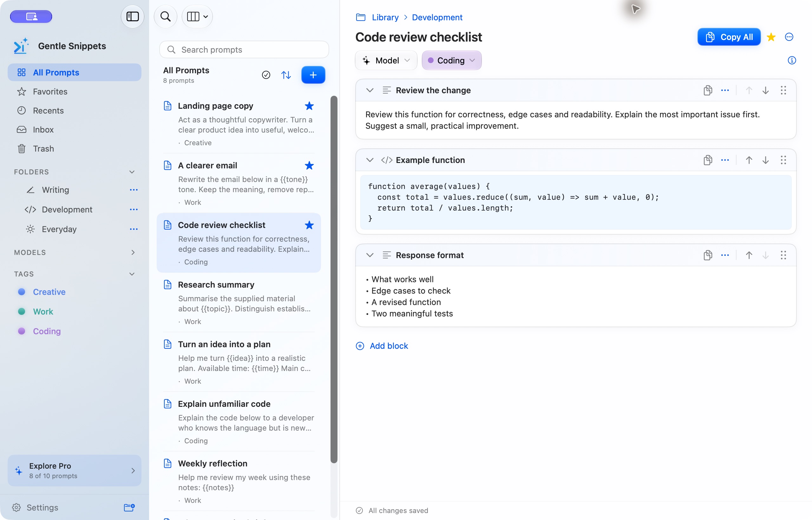Open the header more-options ellipsis circle
This screenshot has width=812, height=520.
pos(789,37)
